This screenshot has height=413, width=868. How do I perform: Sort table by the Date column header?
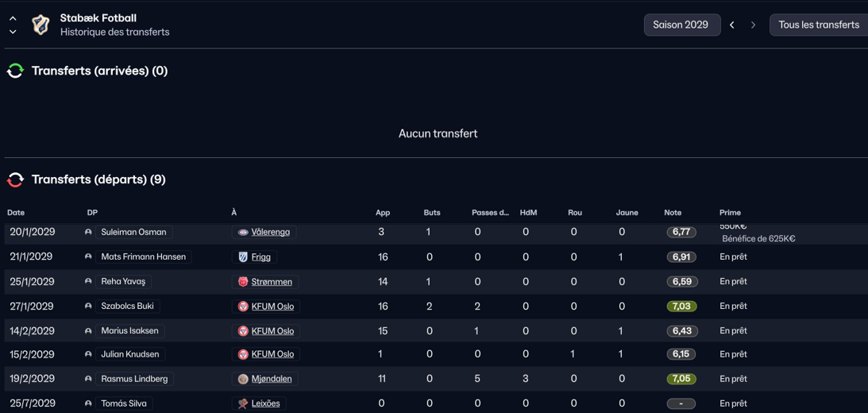[x=16, y=213]
